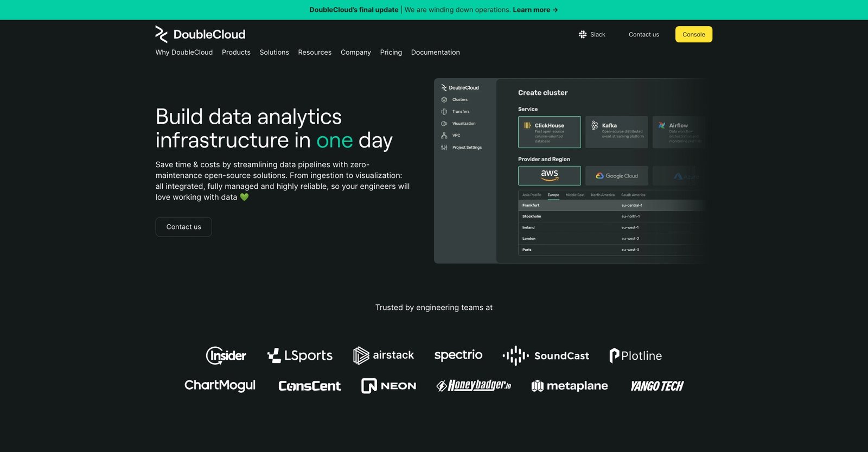Screen dimensions: 868x452
Task: Switch to Europe region tab
Action: click(553, 195)
